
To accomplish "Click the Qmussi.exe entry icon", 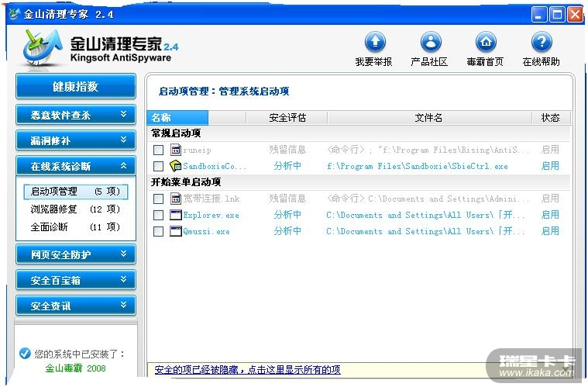I will pyautogui.click(x=176, y=231).
